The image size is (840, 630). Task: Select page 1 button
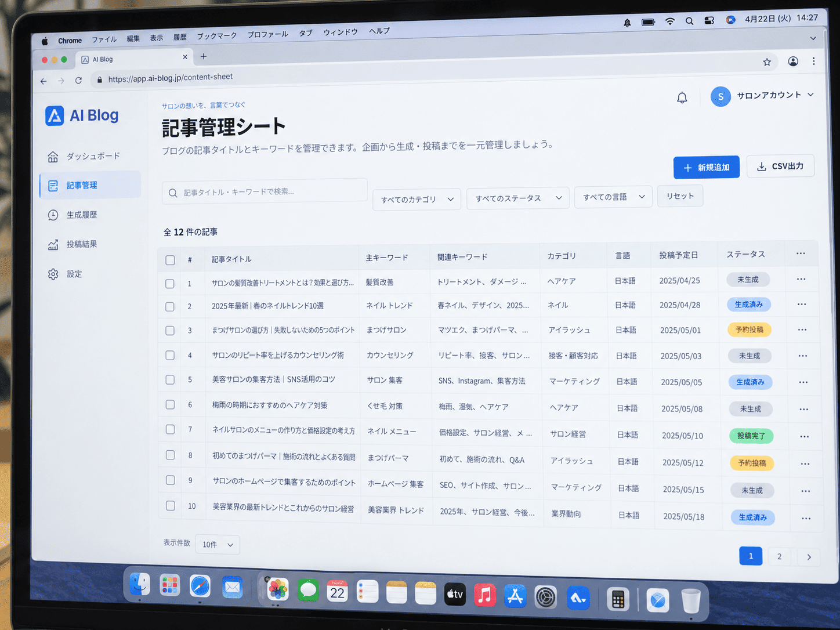tap(751, 556)
